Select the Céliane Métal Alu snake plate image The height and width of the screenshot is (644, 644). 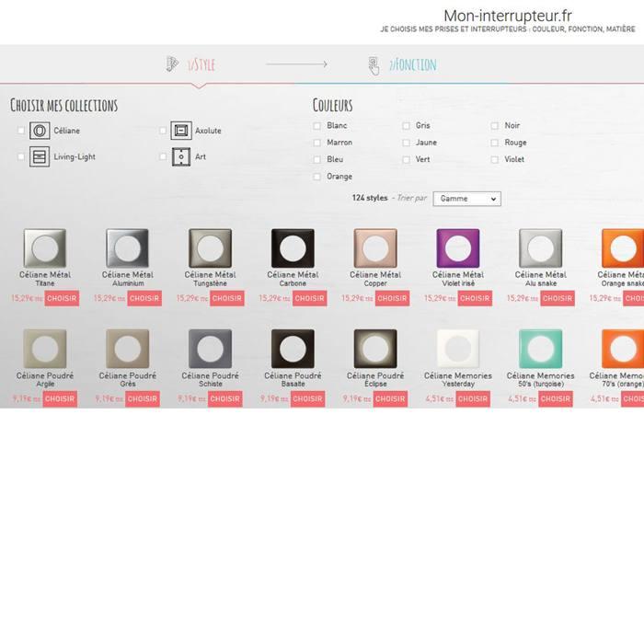coord(541,248)
